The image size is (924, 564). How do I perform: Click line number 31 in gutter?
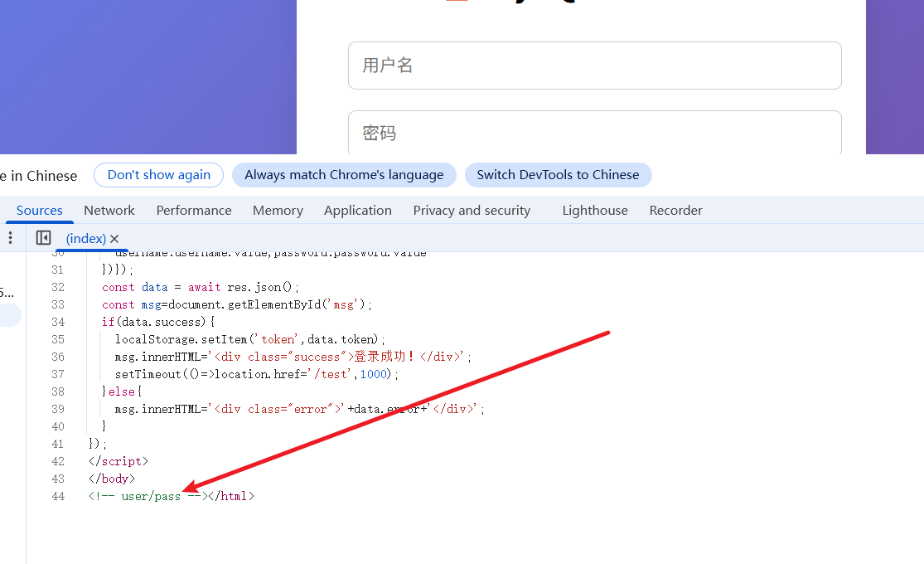[58, 270]
